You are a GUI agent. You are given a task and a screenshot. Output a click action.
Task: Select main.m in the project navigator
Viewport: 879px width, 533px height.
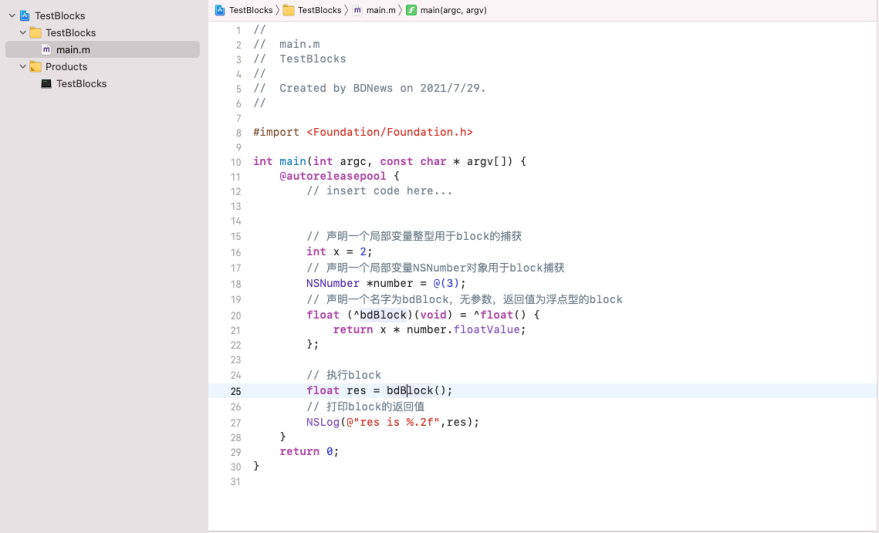[103, 49]
